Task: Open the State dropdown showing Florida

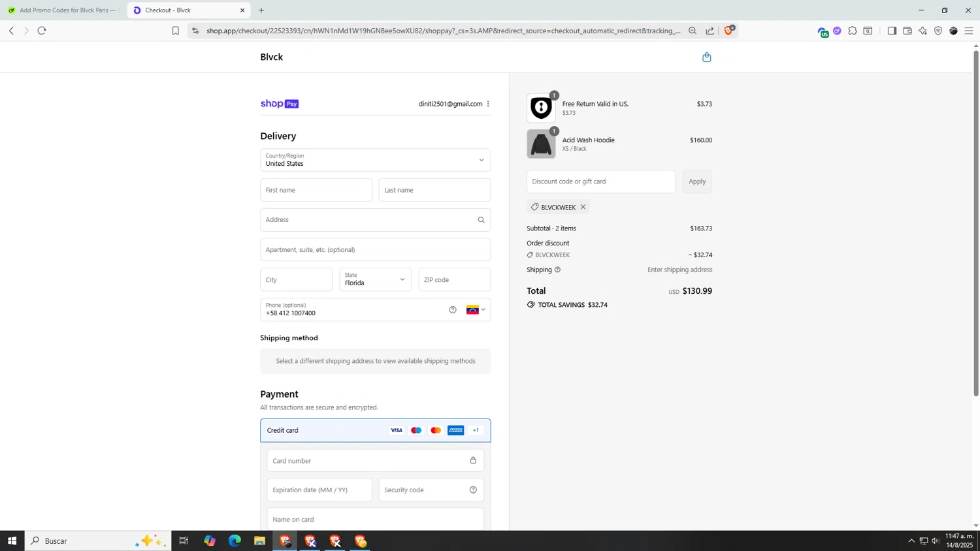Action: [376, 279]
